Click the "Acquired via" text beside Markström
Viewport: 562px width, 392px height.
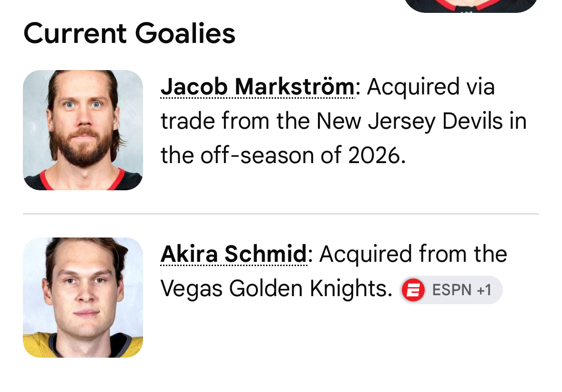coord(431,87)
